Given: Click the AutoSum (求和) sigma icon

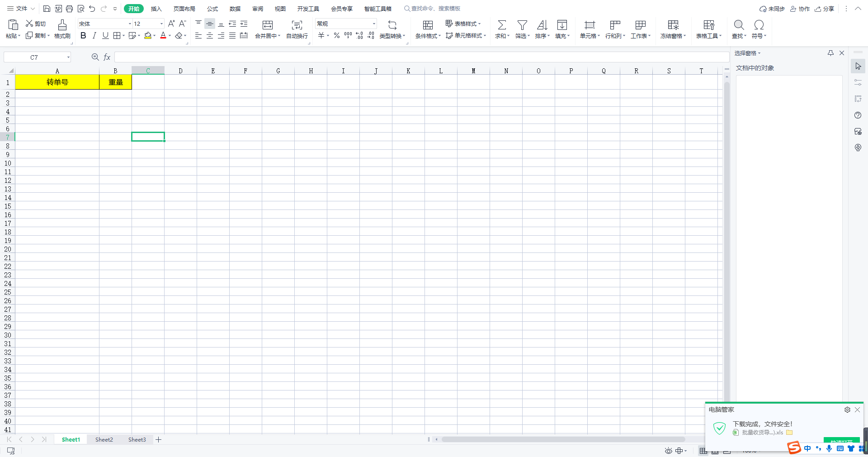Looking at the screenshot, I should tap(501, 25).
